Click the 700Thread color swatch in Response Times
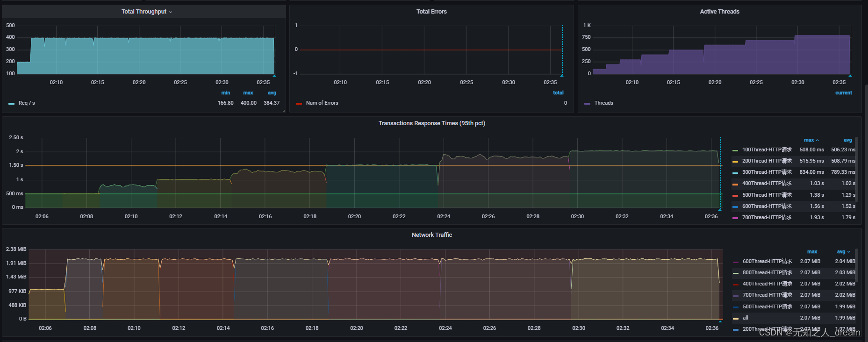 [x=735, y=218]
